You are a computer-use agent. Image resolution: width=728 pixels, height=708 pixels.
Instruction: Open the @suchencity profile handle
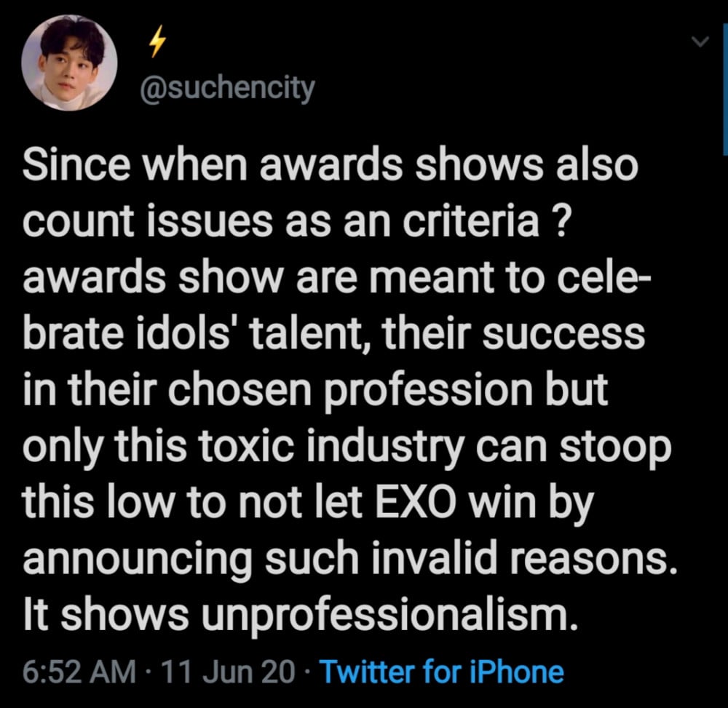click(227, 88)
